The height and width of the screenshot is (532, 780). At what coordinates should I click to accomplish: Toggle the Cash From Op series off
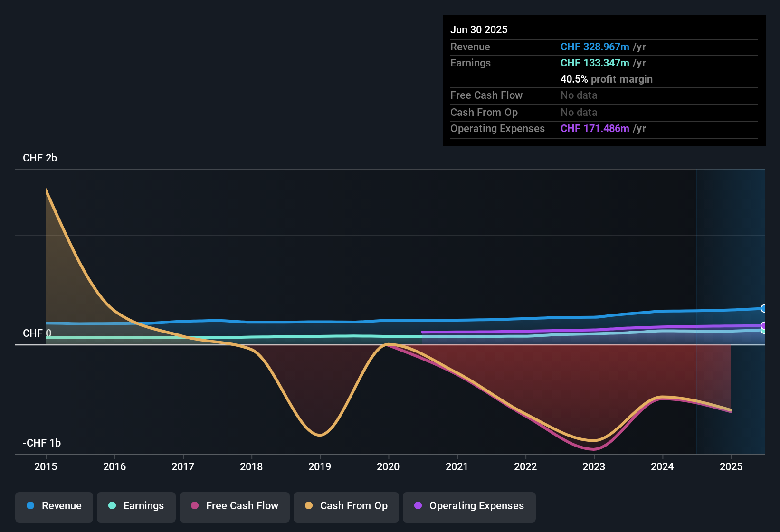(x=346, y=506)
